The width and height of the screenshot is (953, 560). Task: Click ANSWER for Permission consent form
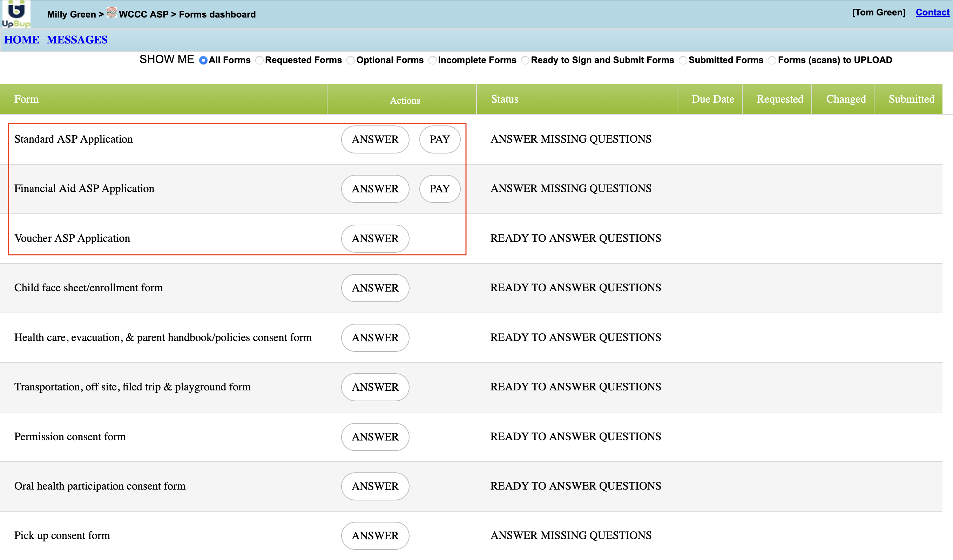[375, 437]
